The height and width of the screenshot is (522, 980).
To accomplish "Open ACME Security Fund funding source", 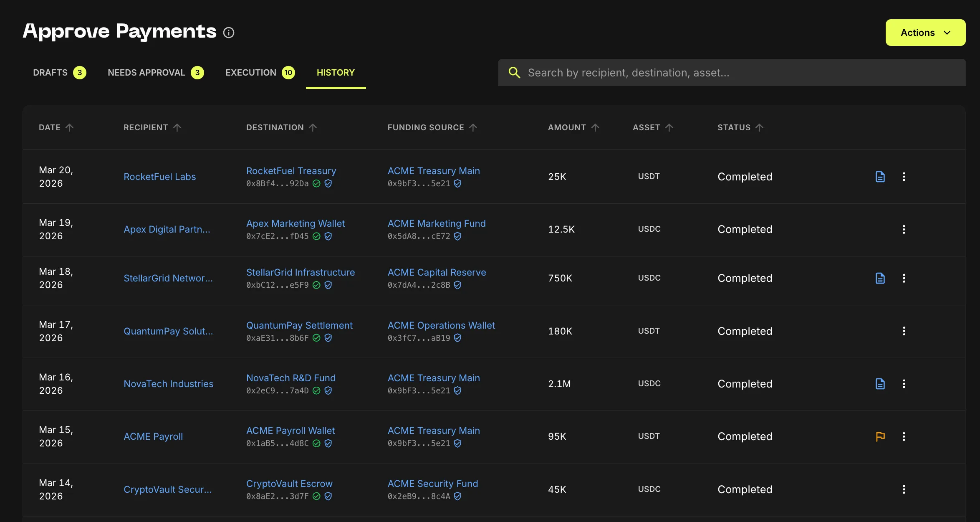I will coord(433,484).
